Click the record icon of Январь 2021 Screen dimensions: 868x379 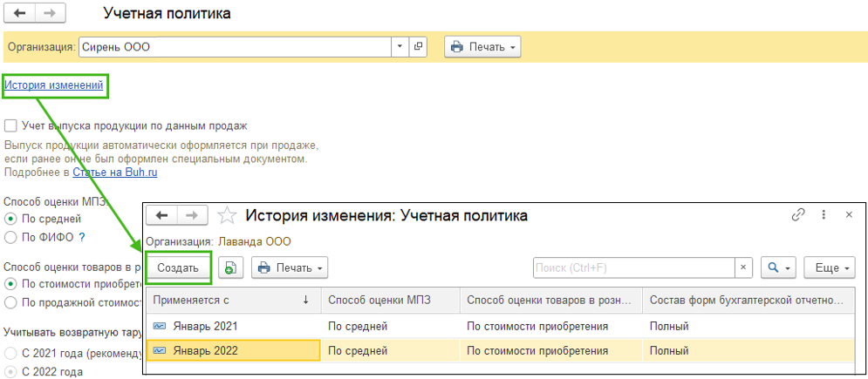click(160, 327)
